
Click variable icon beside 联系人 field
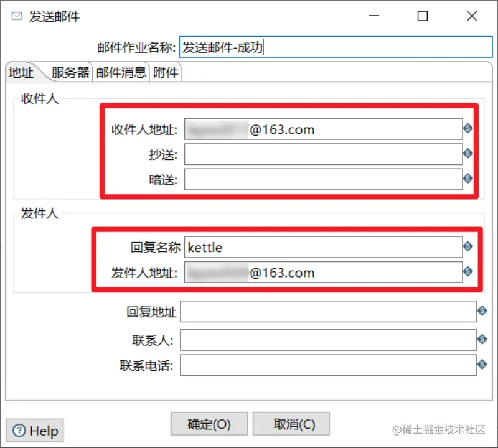point(482,339)
